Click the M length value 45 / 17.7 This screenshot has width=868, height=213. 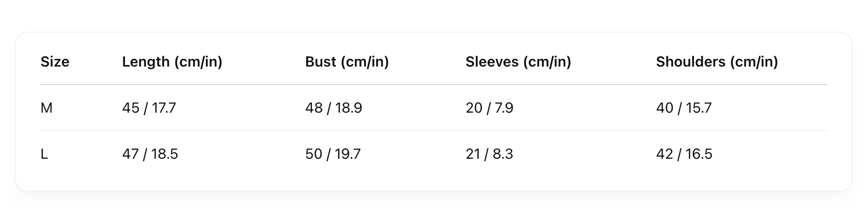pyautogui.click(x=149, y=108)
